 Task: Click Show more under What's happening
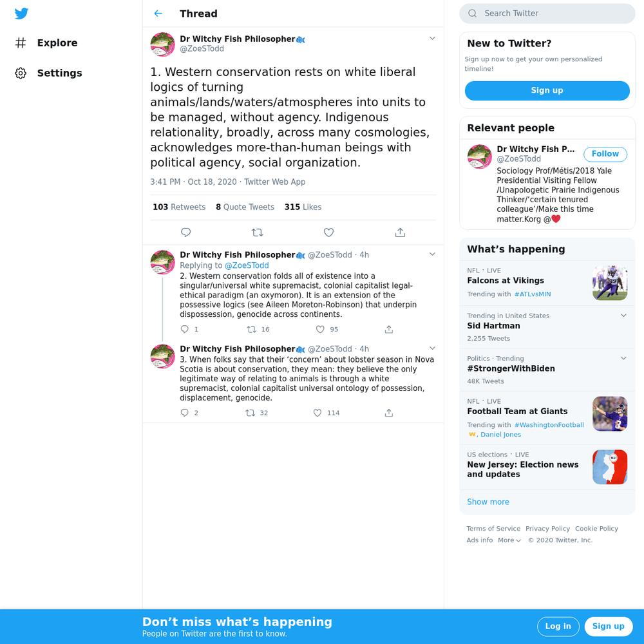point(488,502)
